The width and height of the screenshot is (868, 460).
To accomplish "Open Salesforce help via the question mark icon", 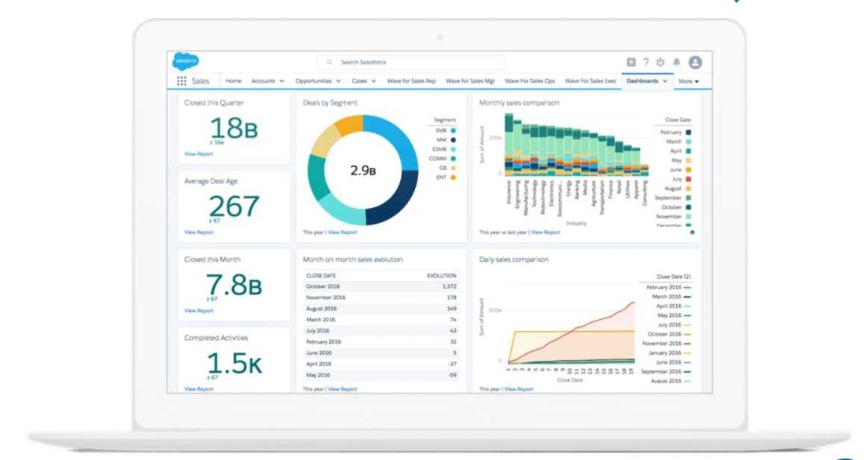I will 646,61.
